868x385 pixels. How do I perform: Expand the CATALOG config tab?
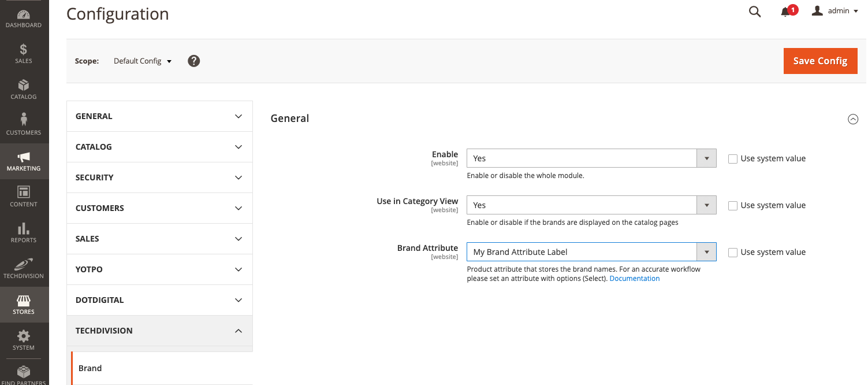pyautogui.click(x=159, y=147)
